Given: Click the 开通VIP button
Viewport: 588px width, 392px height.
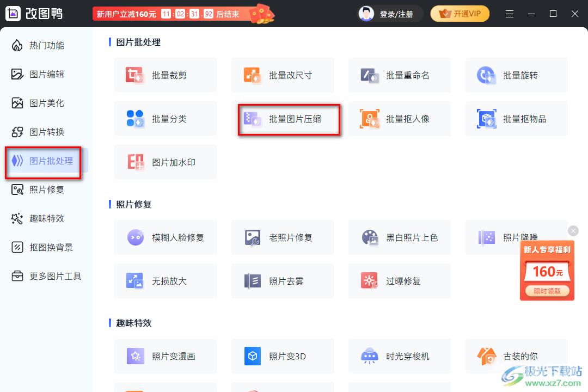Looking at the screenshot, I should point(460,14).
